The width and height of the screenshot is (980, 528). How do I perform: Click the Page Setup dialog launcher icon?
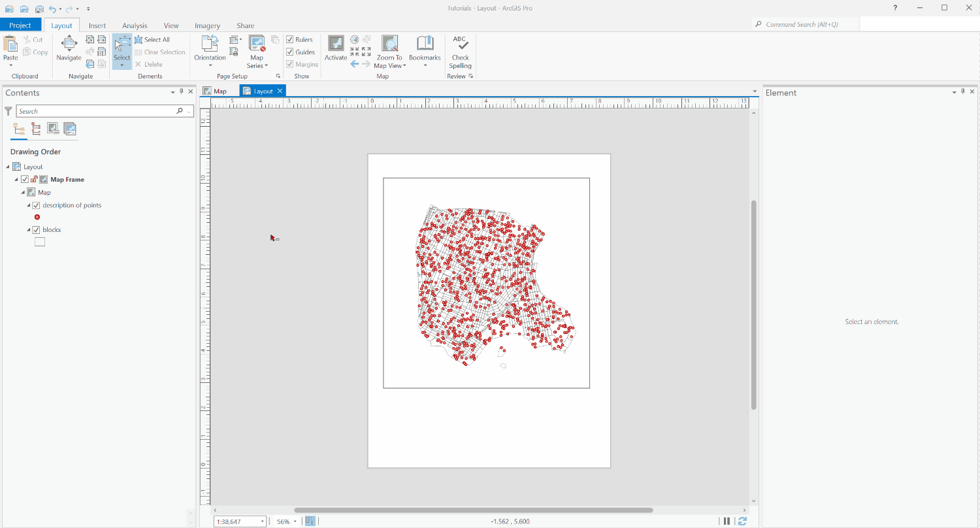[278, 76]
